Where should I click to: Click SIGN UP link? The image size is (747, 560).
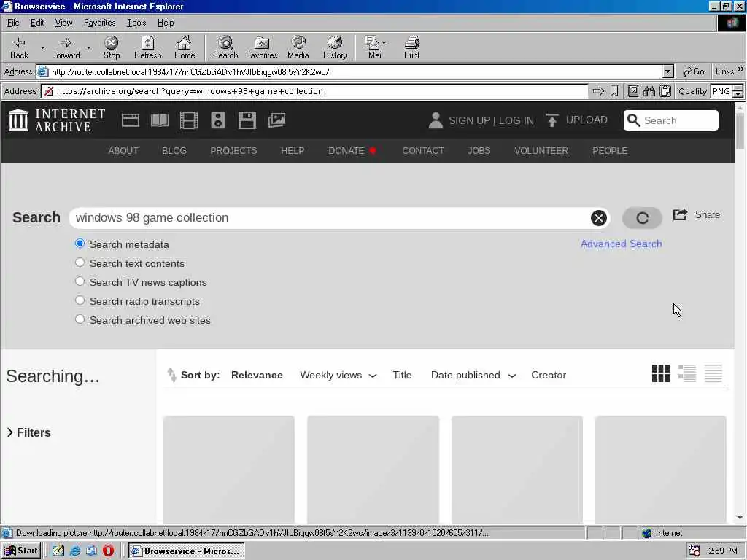coord(469,120)
